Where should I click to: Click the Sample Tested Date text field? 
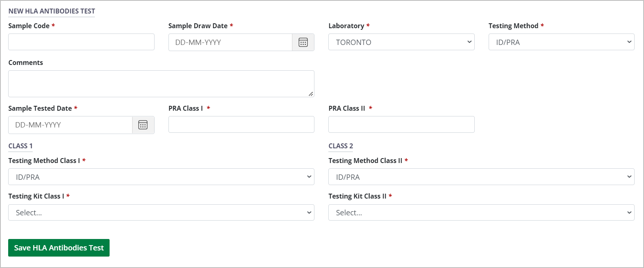[70, 125]
